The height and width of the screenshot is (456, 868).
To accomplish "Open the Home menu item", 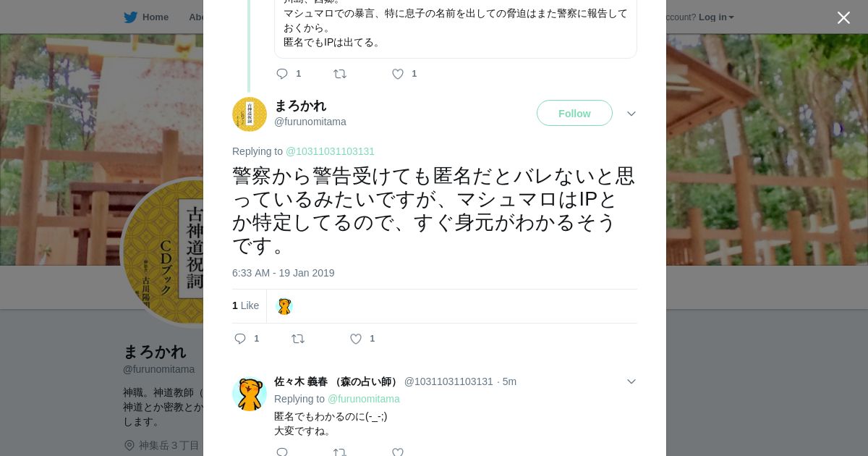I will [156, 17].
